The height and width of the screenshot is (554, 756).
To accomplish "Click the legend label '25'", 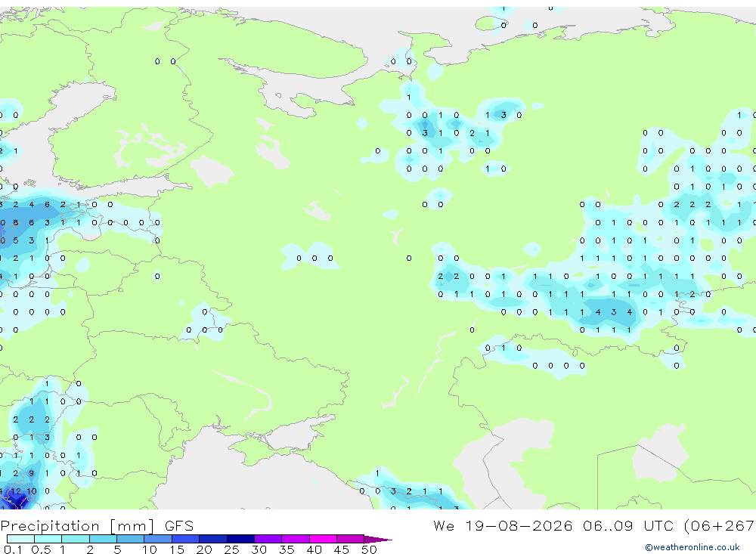I will [x=232, y=549].
